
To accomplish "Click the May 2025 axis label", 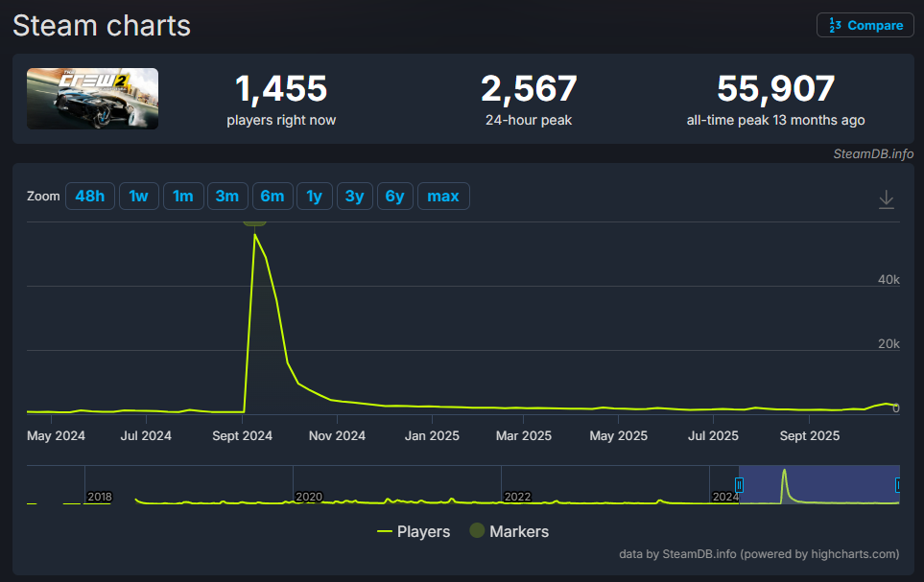I will 619,436.
